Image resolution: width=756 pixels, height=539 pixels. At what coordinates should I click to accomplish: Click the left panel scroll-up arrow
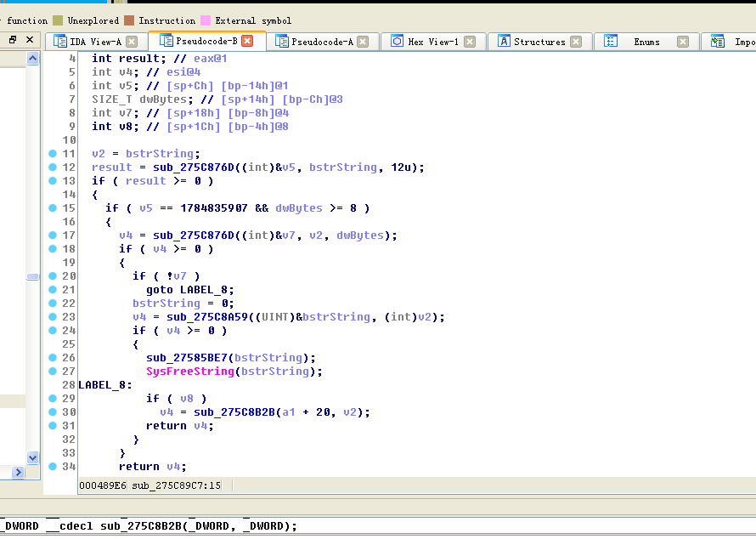coord(32,59)
